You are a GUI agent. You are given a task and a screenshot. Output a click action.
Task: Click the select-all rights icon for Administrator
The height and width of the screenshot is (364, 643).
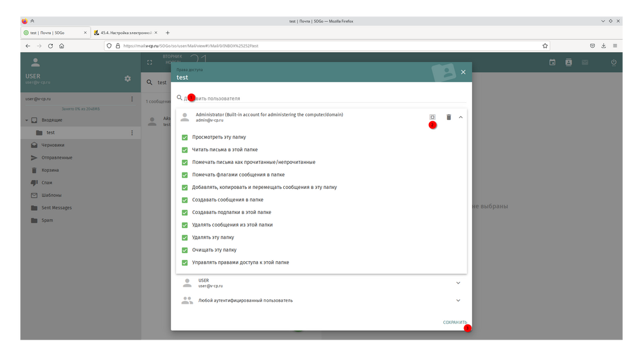tap(432, 117)
